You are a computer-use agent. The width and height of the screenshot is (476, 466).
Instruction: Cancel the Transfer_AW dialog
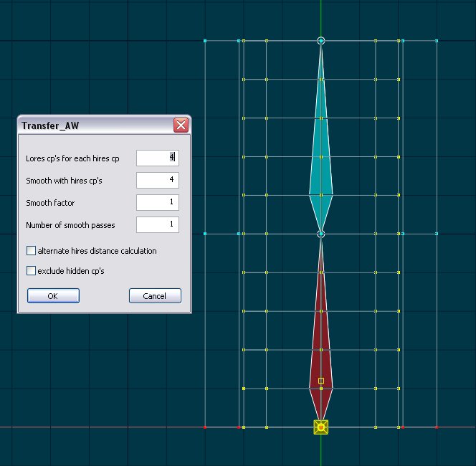coord(155,295)
